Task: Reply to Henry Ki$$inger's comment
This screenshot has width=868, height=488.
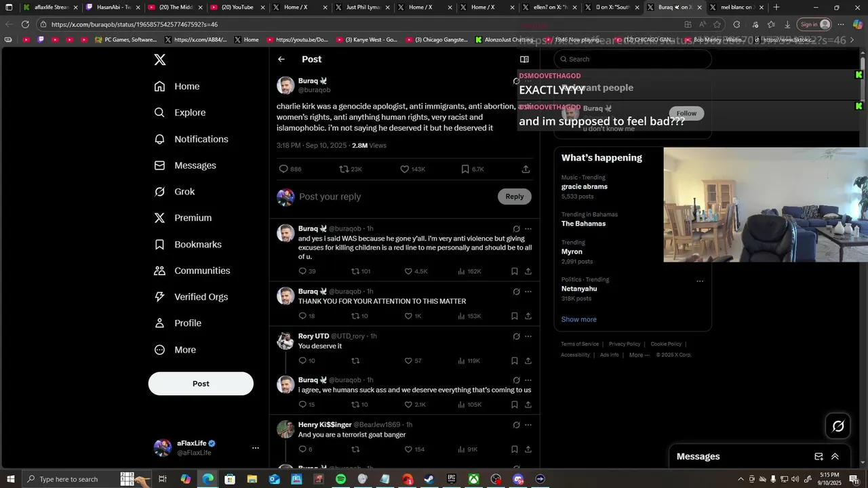Action: (x=302, y=449)
